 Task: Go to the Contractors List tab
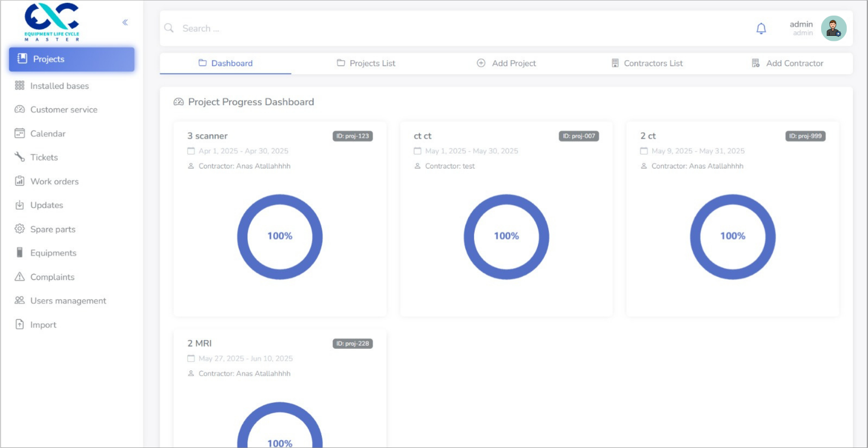click(647, 63)
